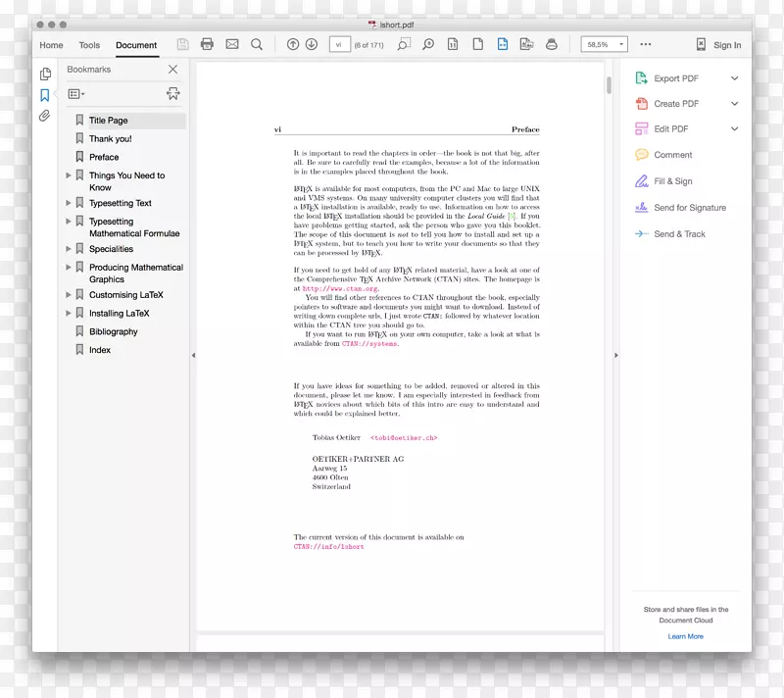Screen dimensions: 784x698
Task: Toggle the Page Thumbnails panel
Action: (45, 74)
